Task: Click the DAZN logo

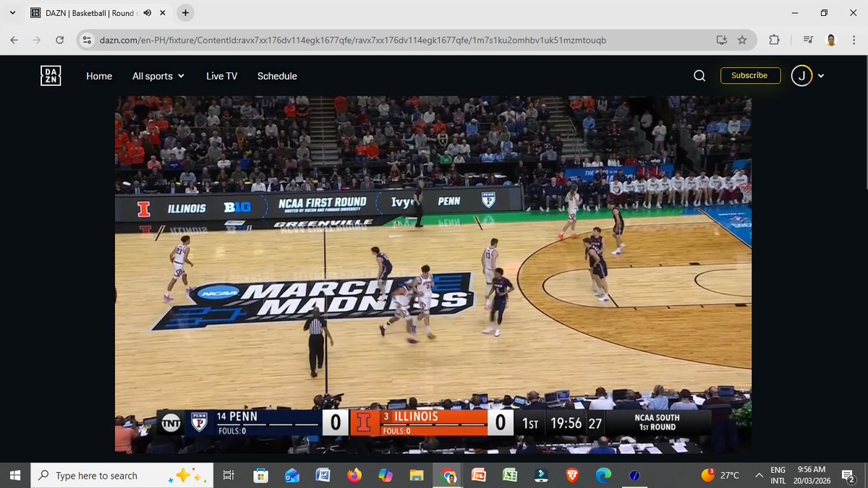Action: pyautogui.click(x=51, y=76)
